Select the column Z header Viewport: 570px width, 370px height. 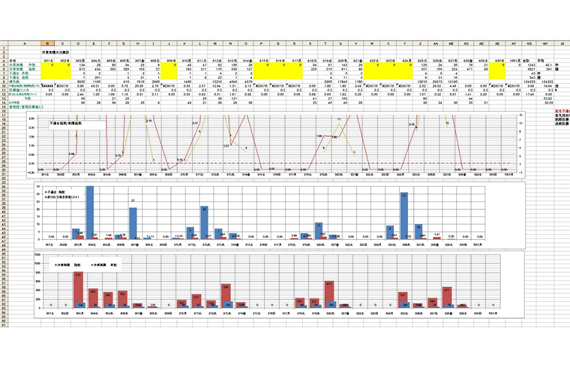click(x=420, y=44)
